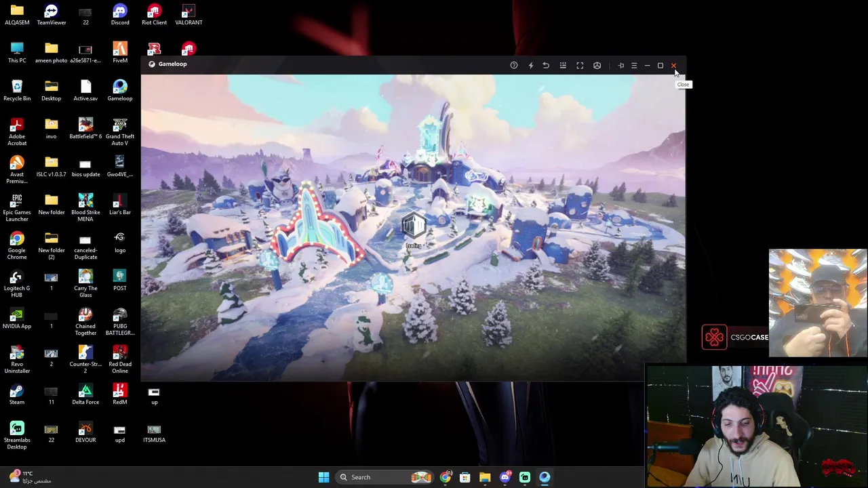This screenshot has height=488, width=868.
Task: Select the Chained Together shortcut
Action: 85,322
